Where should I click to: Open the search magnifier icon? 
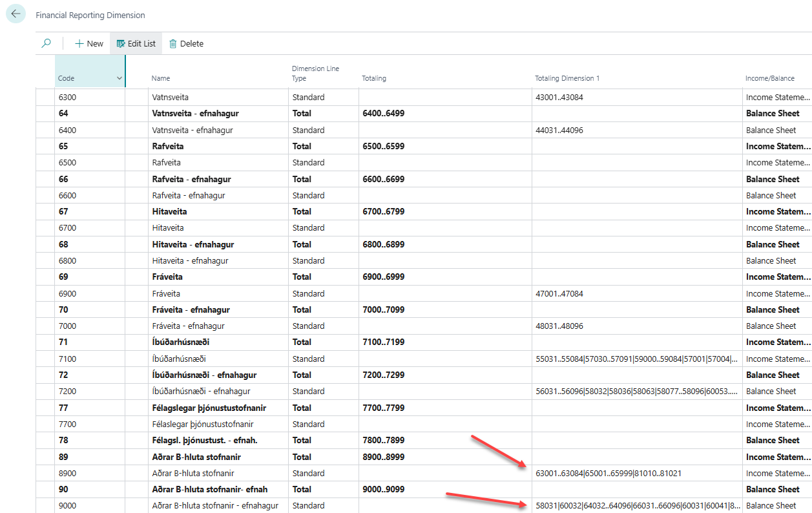[x=46, y=43]
